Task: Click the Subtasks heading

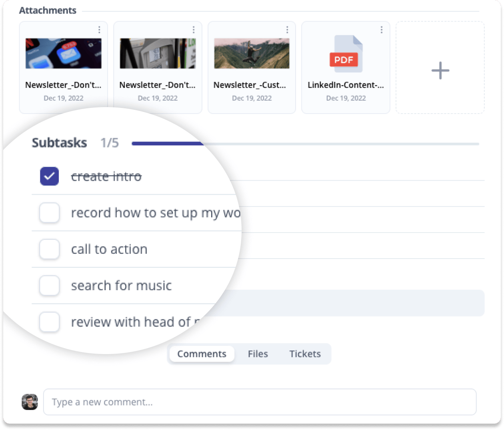Action: tap(59, 143)
